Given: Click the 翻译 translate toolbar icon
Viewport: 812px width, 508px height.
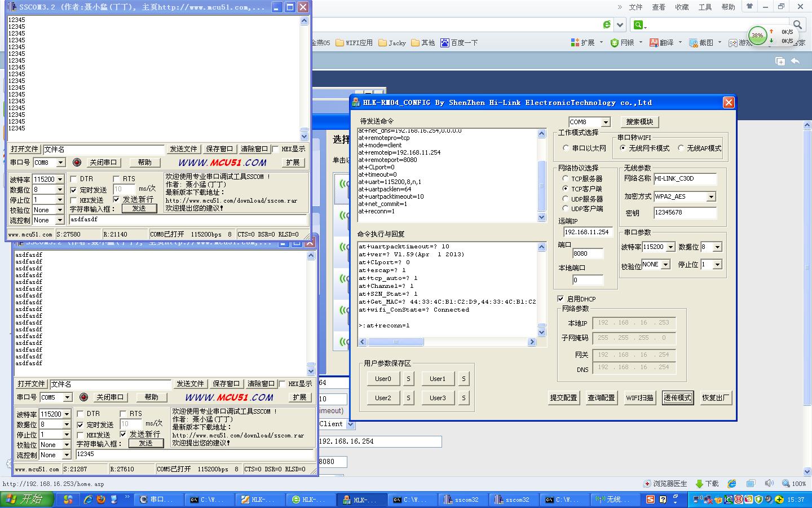Looking at the screenshot, I should [662, 42].
